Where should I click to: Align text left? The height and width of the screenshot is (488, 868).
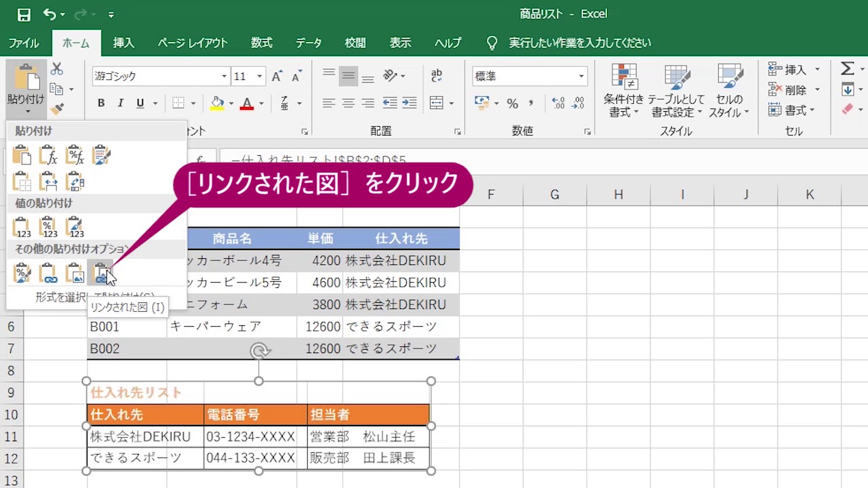[329, 103]
